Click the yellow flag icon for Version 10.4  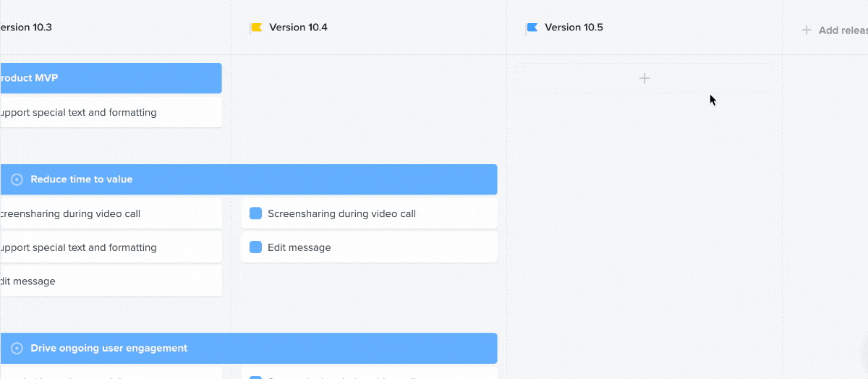256,27
